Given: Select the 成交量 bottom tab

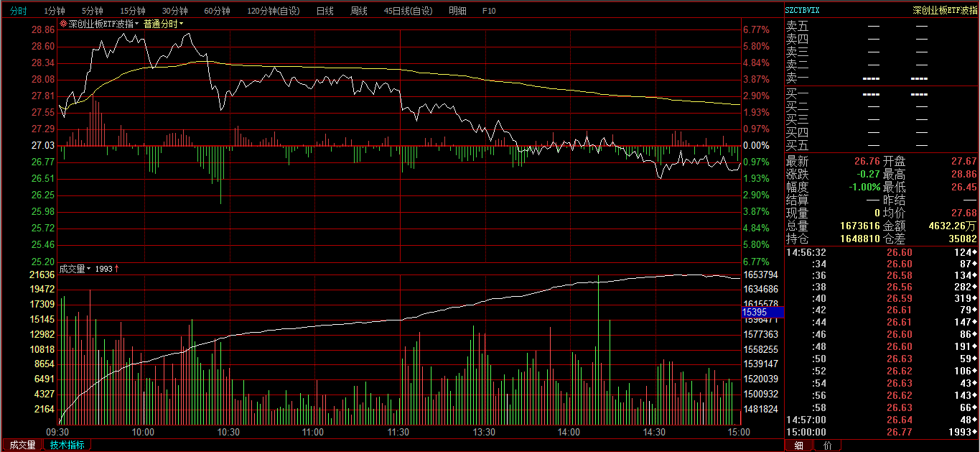Looking at the screenshot, I should point(22,445).
